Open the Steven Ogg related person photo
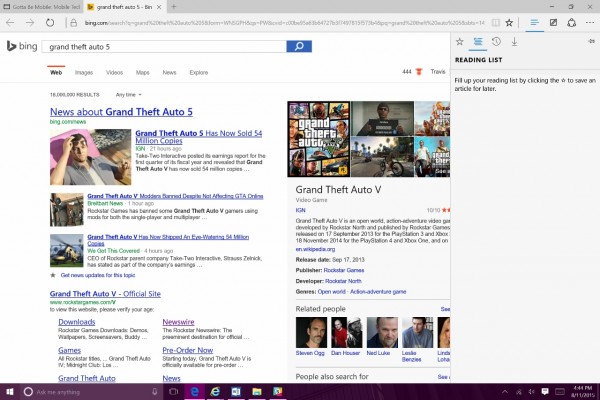600x400 pixels. pos(311,332)
